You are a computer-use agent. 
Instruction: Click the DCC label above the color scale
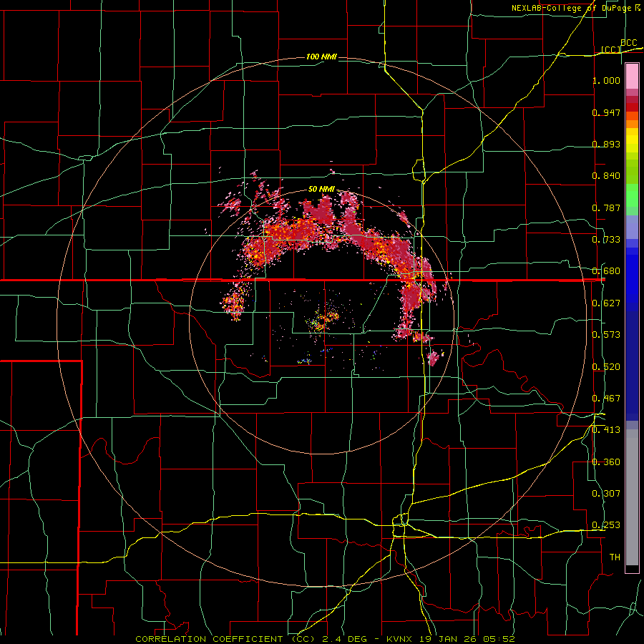pos(628,43)
